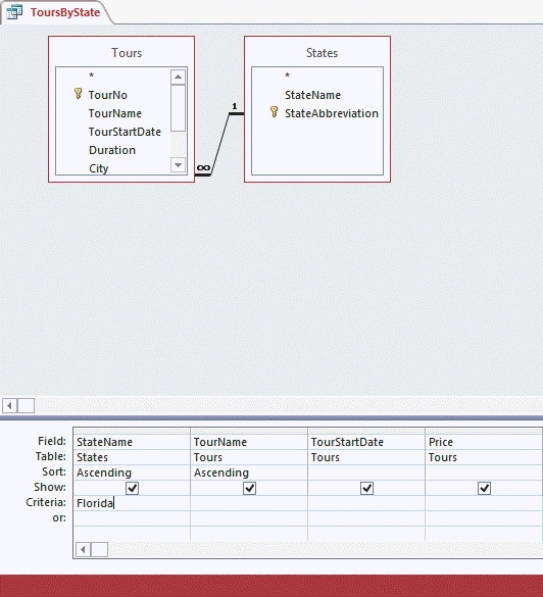Viewport: 543px width, 597px height.
Task: Select StateName field in States table
Action: [x=313, y=95]
